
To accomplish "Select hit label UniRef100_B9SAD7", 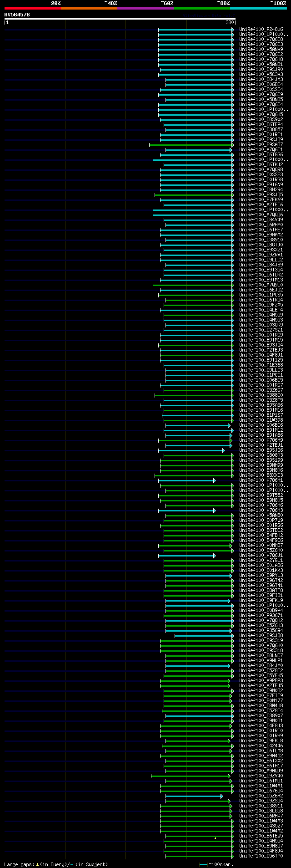I will pos(261,145).
